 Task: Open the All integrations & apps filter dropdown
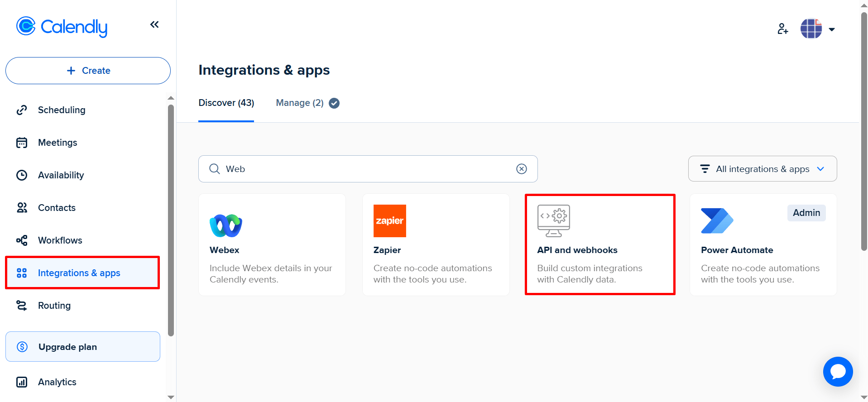[762, 169]
